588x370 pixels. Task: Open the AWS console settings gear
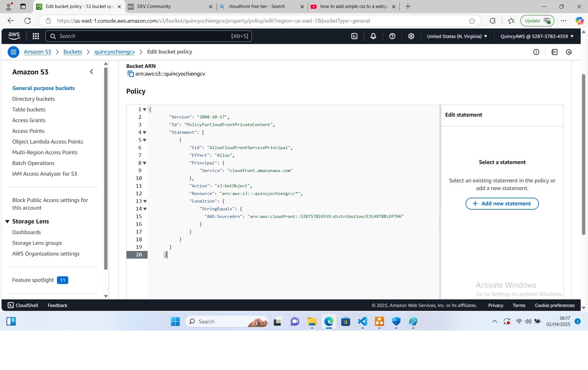click(411, 36)
